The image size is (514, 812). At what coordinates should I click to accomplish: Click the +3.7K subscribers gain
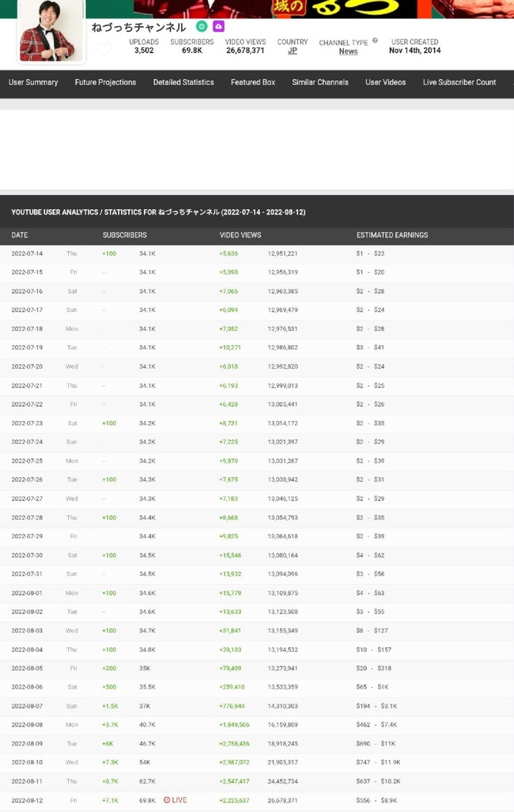(x=110, y=724)
